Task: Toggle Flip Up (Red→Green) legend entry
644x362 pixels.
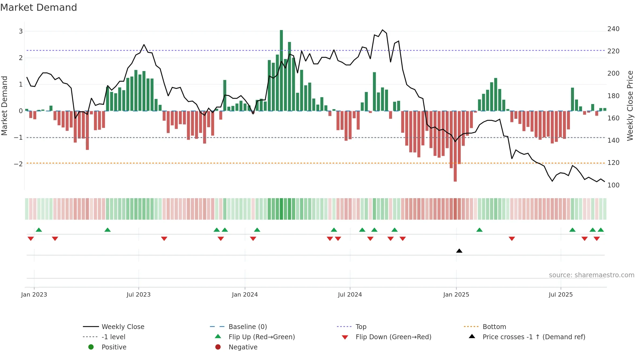Action: [x=255, y=337]
